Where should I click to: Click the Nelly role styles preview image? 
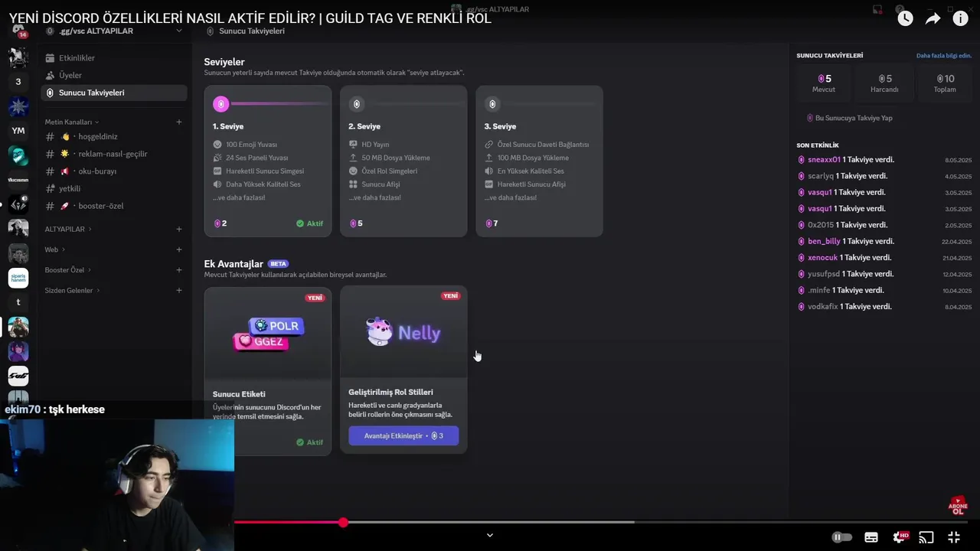403,332
